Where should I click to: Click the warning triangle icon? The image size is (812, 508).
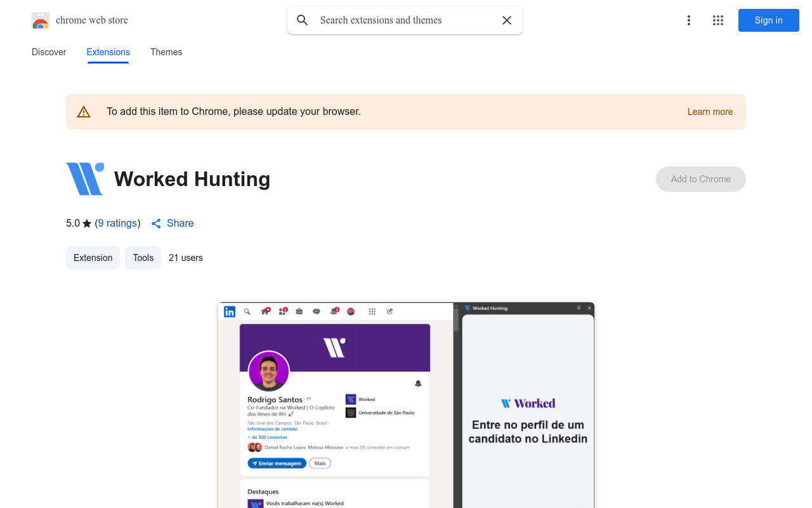(84, 112)
